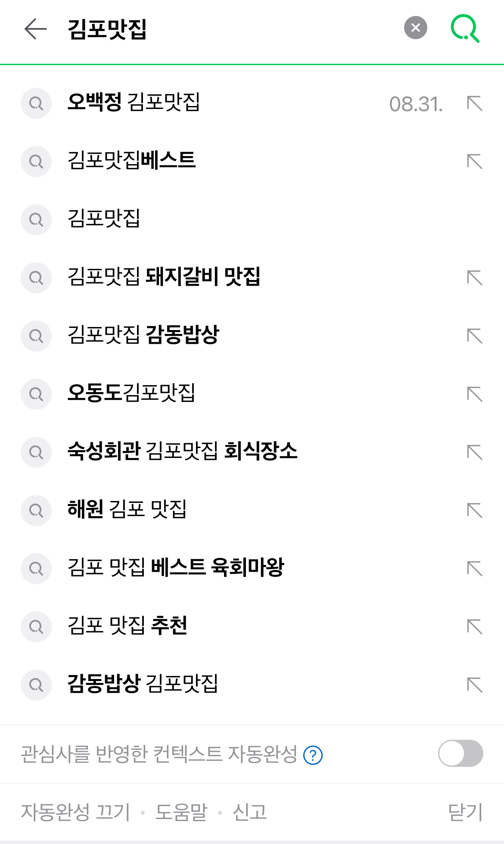Tap fill arrow beside 오백정 김포맛집
This screenshot has width=504, height=844.
pyautogui.click(x=474, y=103)
